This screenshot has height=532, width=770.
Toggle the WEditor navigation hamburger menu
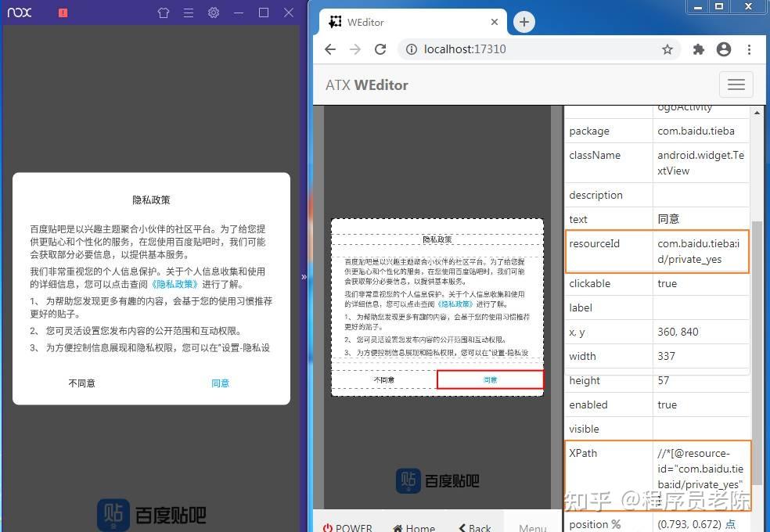click(x=736, y=84)
